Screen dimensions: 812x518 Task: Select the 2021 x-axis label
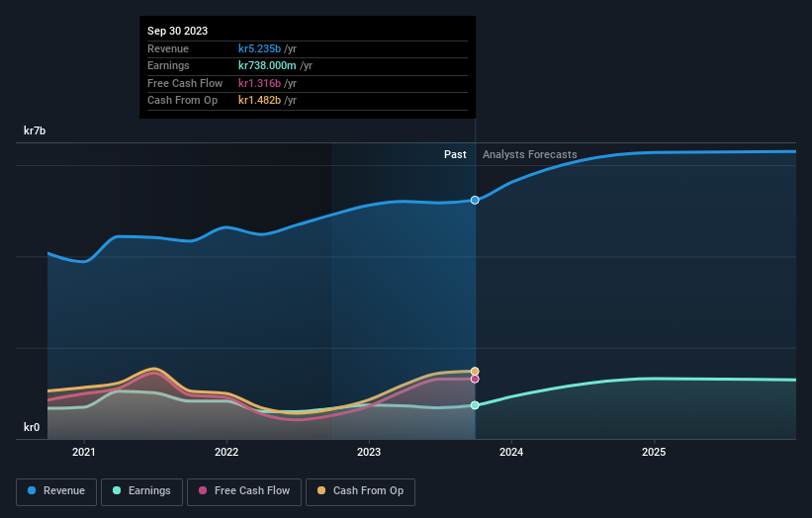point(84,452)
